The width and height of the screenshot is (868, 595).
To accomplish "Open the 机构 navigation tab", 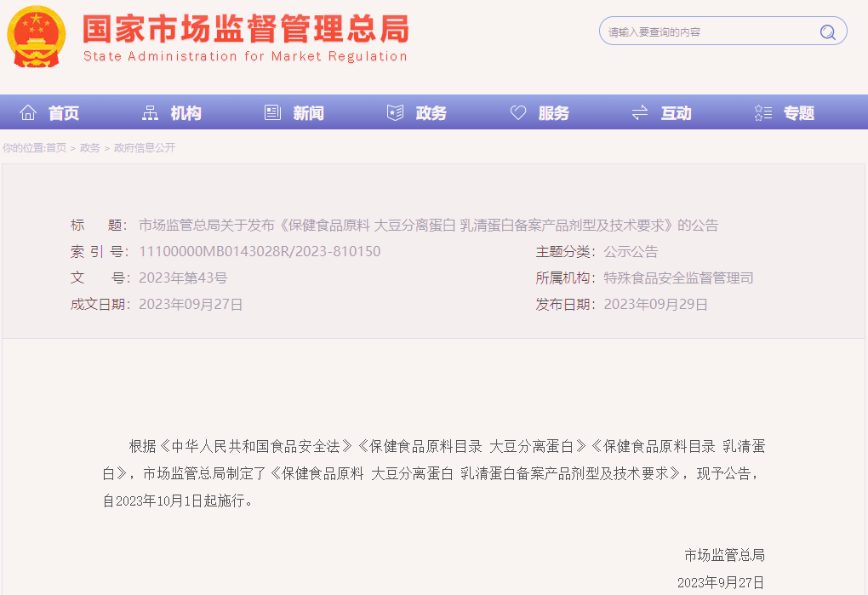I will 186,113.
